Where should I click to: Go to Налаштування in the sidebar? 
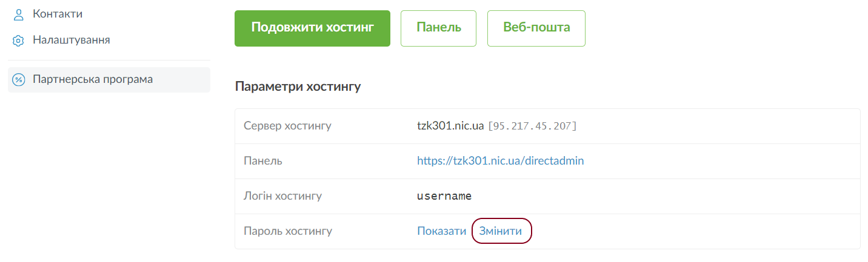(x=71, y=41)
